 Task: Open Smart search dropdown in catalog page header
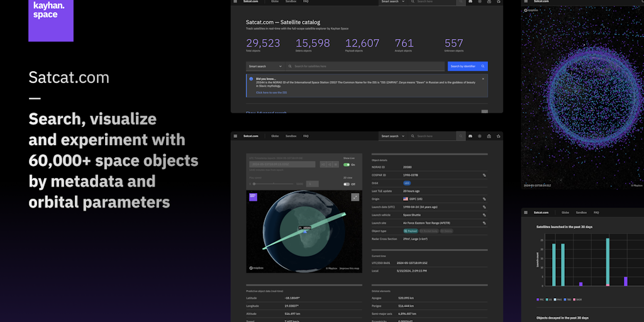(392, 2)
